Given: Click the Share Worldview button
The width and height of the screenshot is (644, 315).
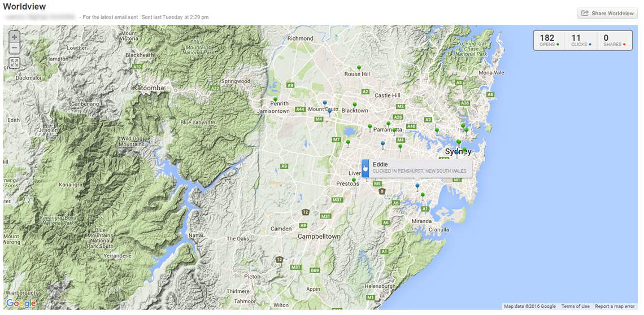Looking at the screenshot, I should coord(607,13).
